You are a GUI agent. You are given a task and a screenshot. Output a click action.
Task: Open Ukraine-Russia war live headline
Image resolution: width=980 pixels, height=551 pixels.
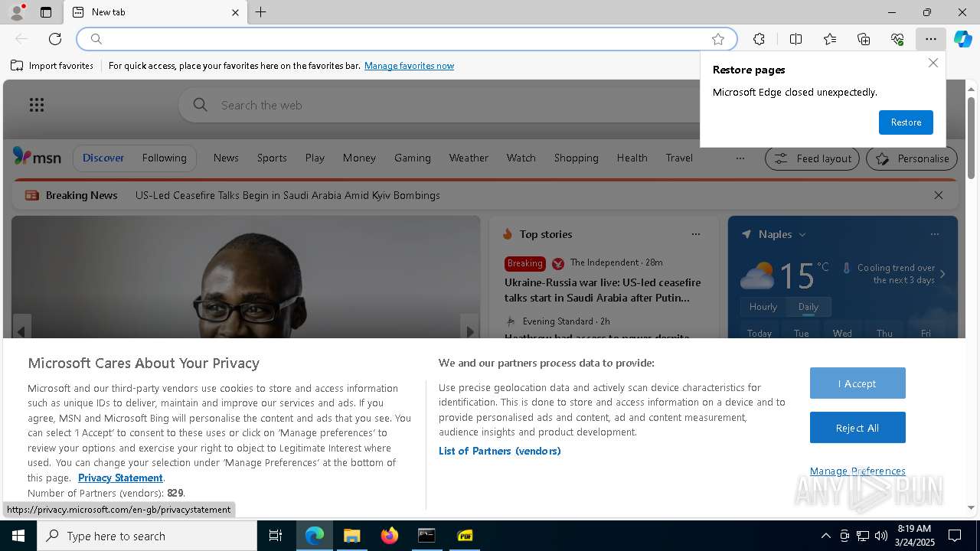pos(603,290)
